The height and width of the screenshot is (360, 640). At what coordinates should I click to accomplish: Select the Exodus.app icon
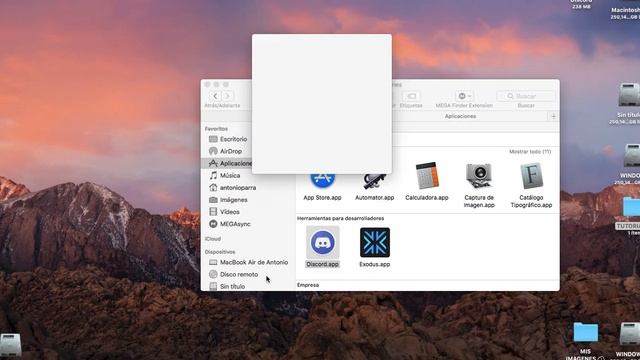375,242
